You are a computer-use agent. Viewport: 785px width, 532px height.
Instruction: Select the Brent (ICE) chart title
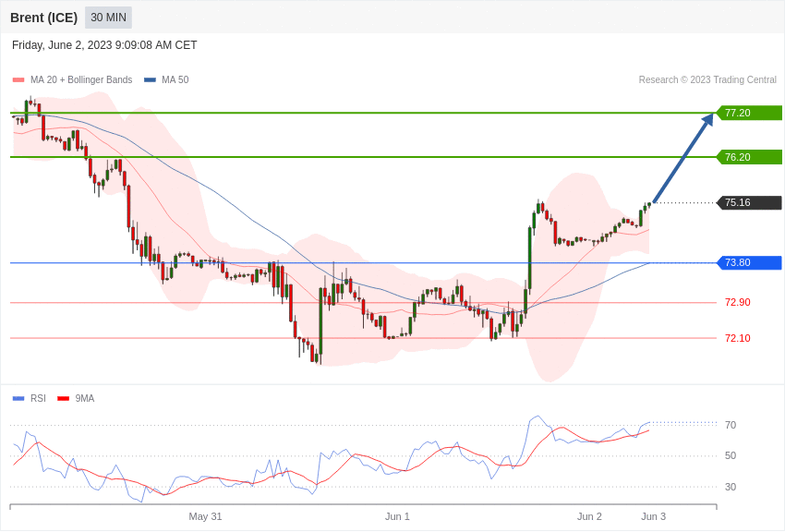(43, 18)
